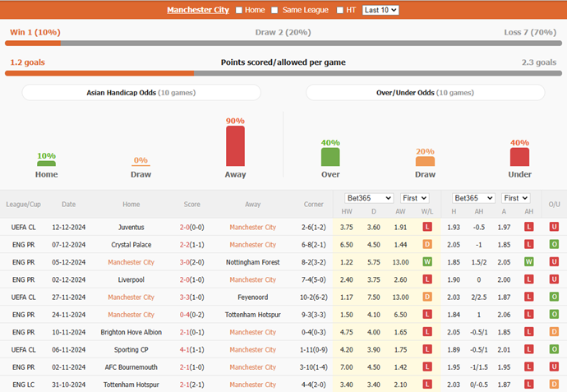Image resolution: width=567 pixels, height=392 pixels.
Task: Click the Corner column header
Action: (314, 205)
